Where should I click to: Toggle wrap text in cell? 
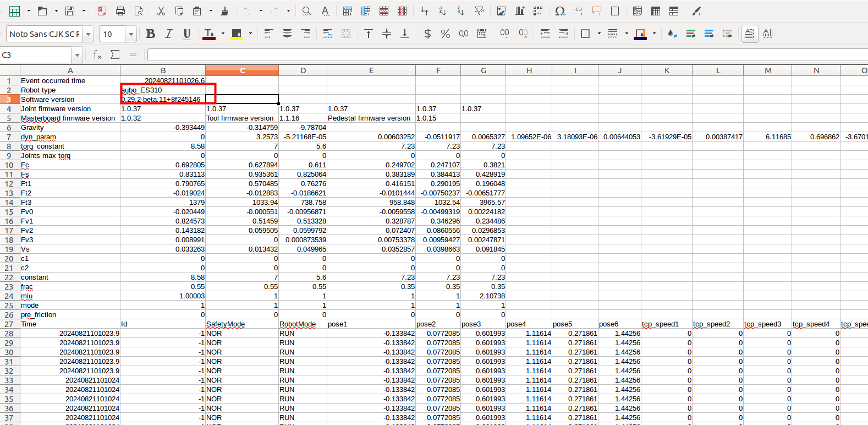click(x=328, y=34)
